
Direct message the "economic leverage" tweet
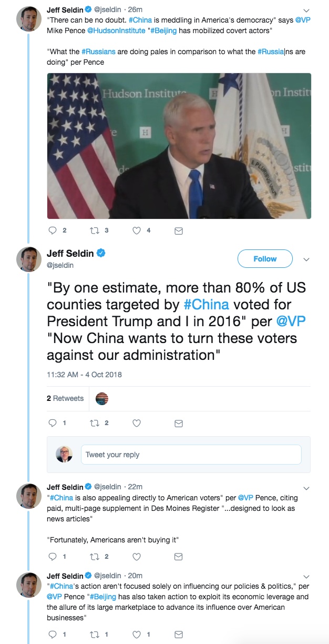click(x=179, y=635)
